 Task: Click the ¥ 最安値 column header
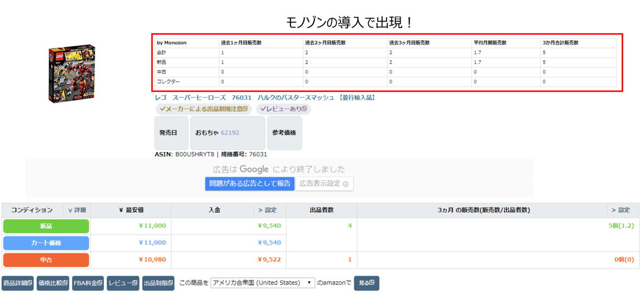[x=131, y=210]
